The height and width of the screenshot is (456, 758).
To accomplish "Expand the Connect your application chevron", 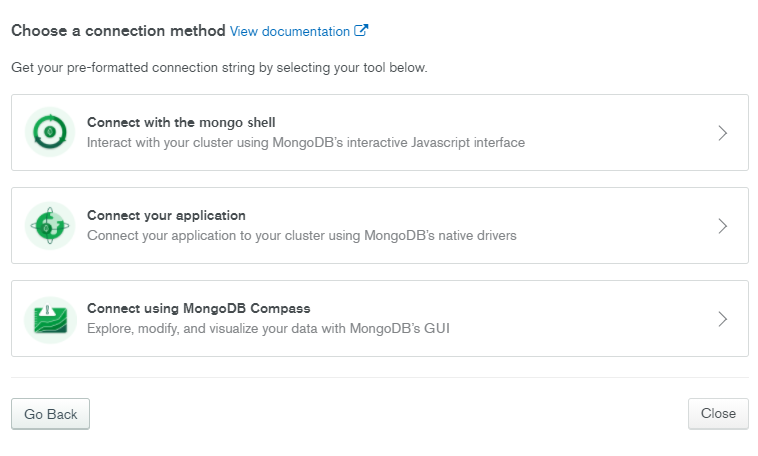I will [x=723, y=226].
